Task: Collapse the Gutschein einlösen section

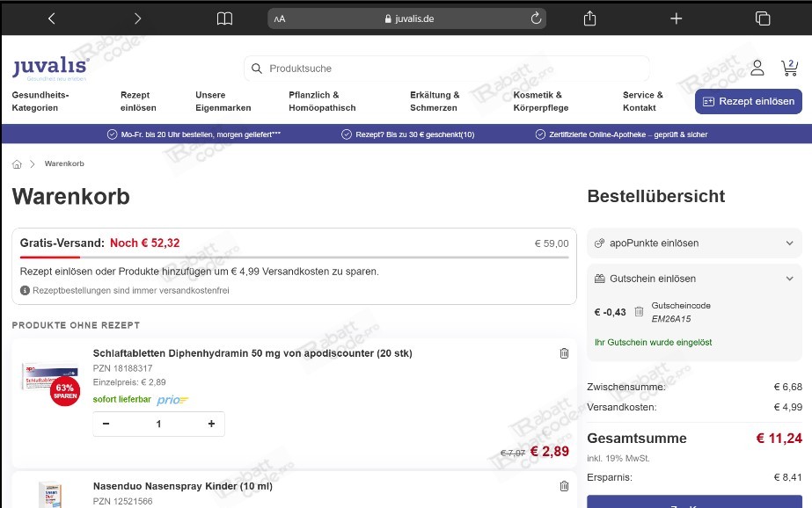Action: [x=694, y=279]
